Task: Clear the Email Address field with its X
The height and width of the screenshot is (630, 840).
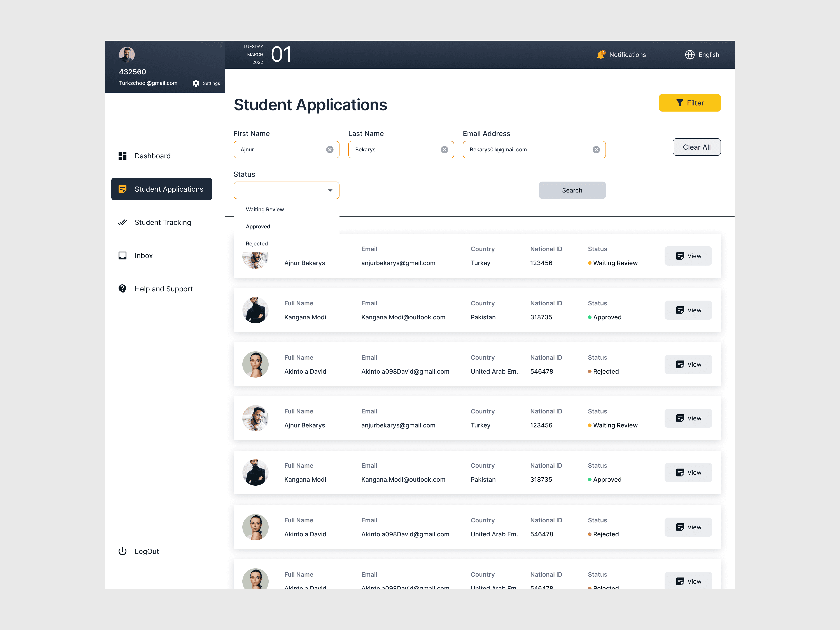Action: point(596,150)
